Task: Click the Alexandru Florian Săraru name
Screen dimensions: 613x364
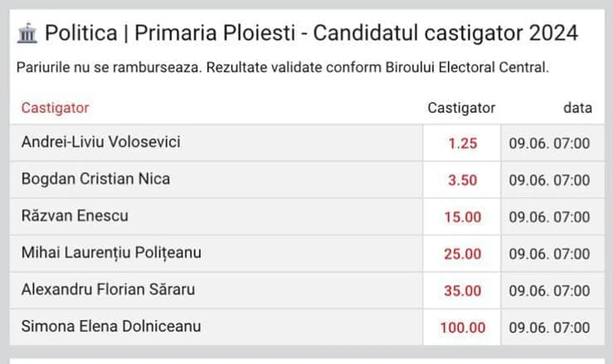Action: click(108, 289)
